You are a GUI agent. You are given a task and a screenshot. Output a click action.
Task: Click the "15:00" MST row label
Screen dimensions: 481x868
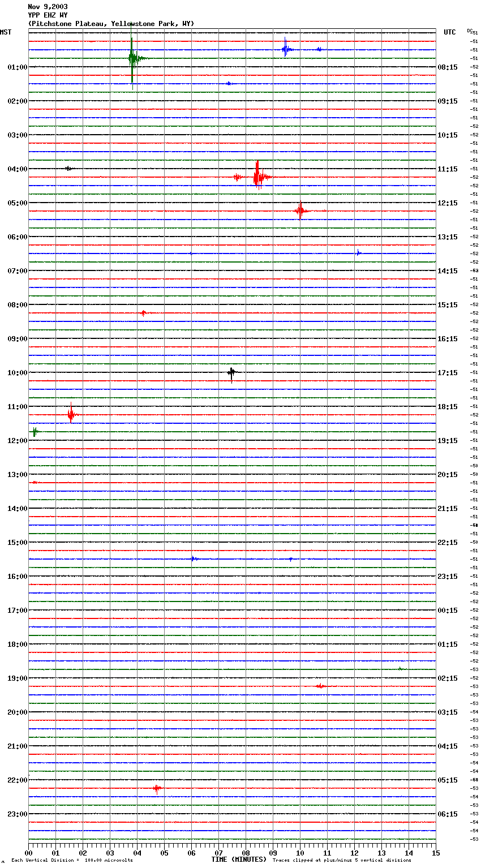(18, 542)
